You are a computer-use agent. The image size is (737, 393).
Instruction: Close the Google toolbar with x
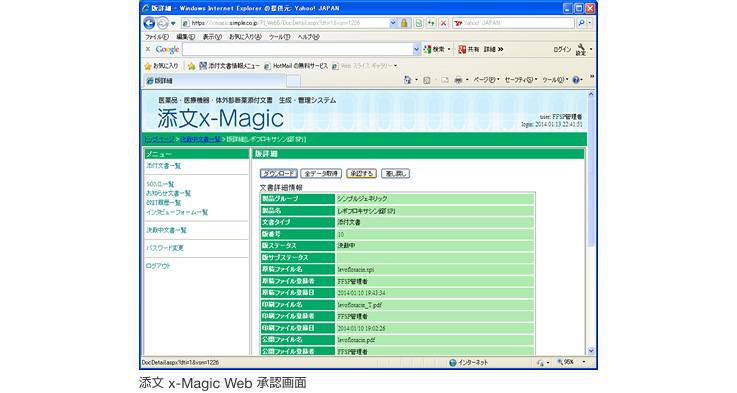148,49
